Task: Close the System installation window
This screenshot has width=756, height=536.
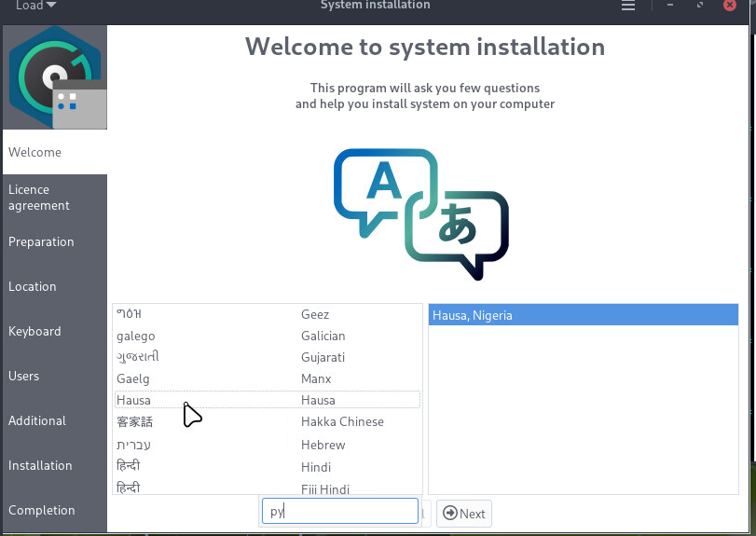Action: point(729,6)
